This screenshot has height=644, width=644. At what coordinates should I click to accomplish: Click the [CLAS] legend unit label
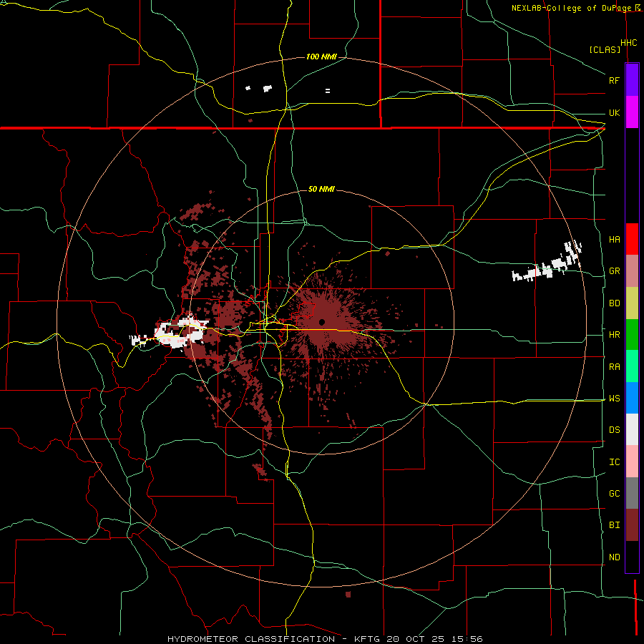[605, 49]
